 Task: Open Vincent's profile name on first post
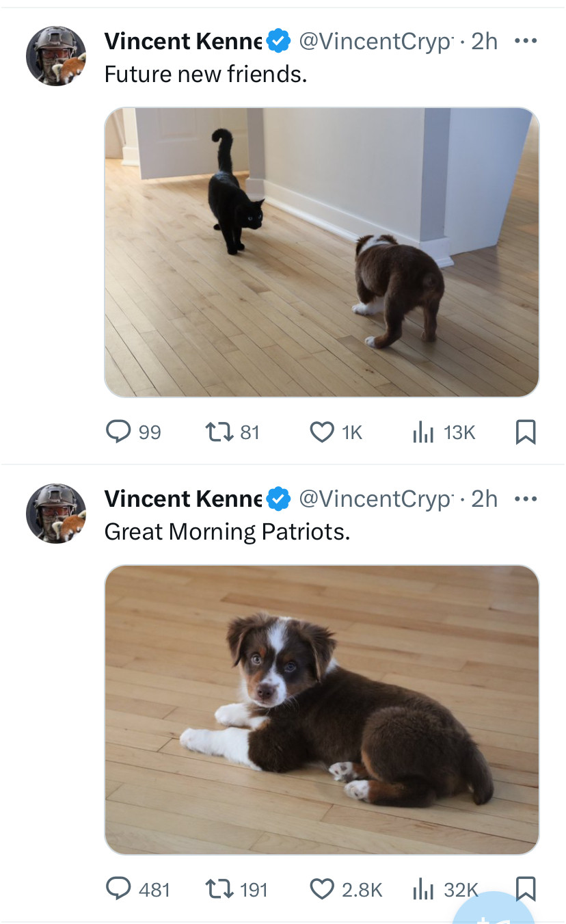[x=183, y=42]
